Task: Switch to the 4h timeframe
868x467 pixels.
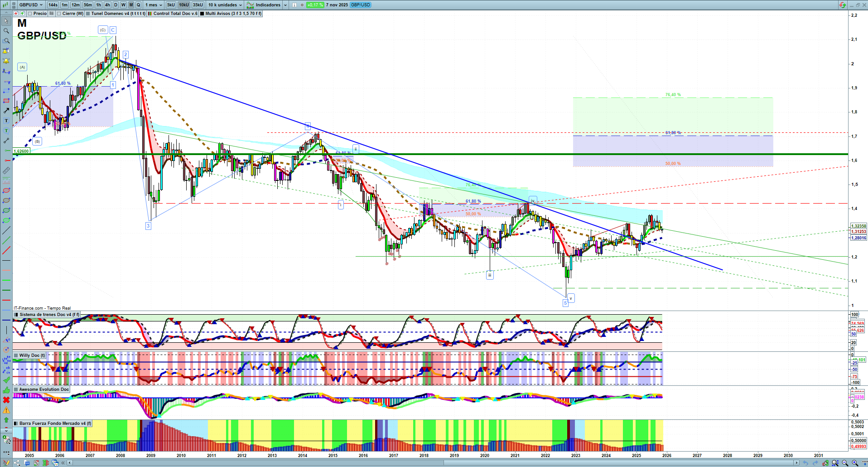Action: coord(107,5)
